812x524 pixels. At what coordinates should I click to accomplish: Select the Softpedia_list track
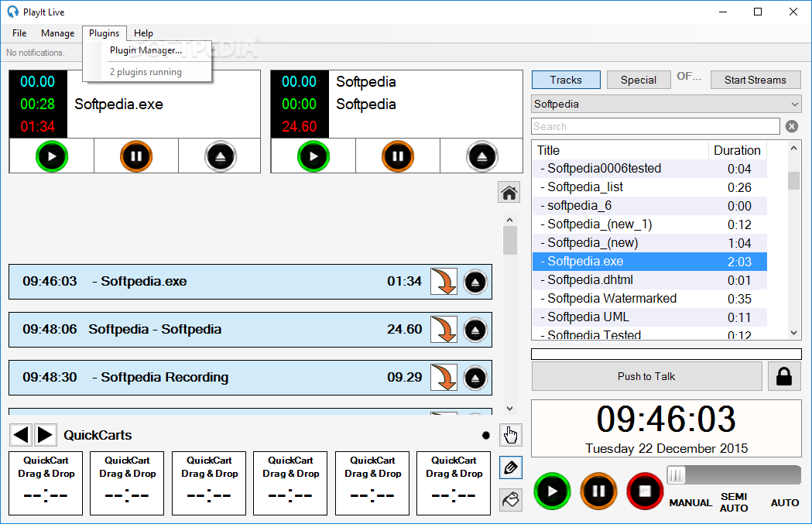coord(650,187)
